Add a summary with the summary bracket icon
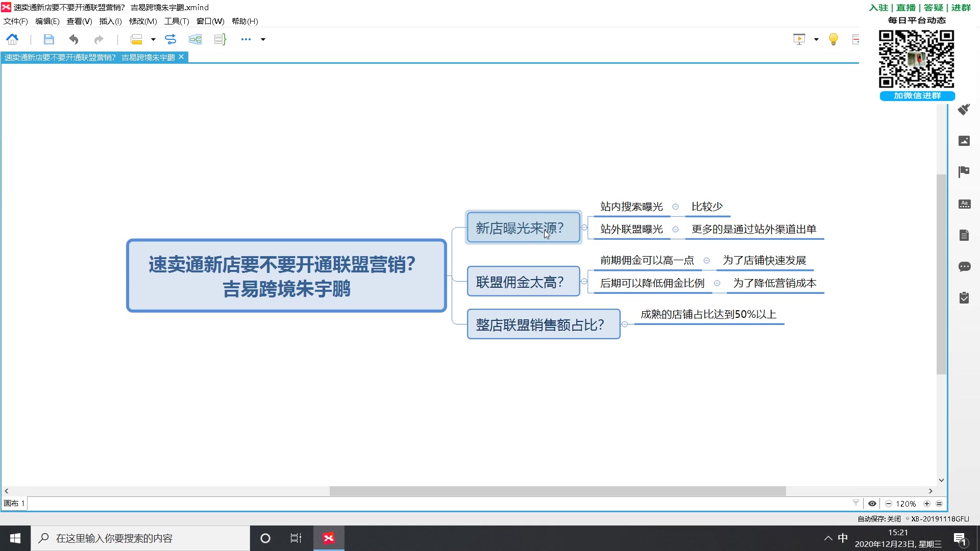980x551 pixels. point(220,39)
